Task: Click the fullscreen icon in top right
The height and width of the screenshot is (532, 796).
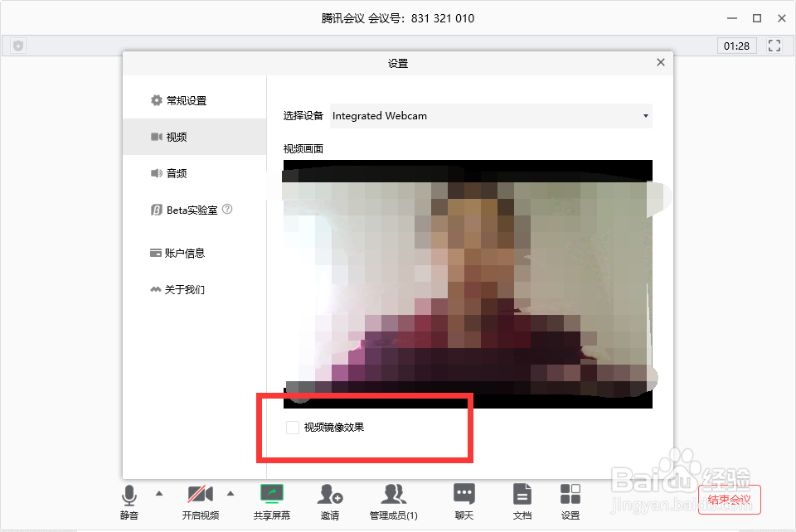Action: point(775,46)
